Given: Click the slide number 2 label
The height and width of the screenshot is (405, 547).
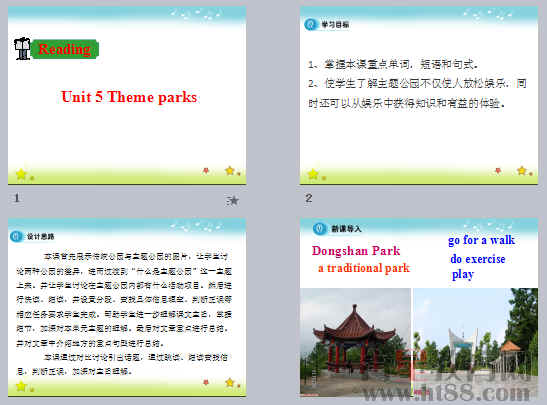Looking at the screenshot, I should (309, 198).
